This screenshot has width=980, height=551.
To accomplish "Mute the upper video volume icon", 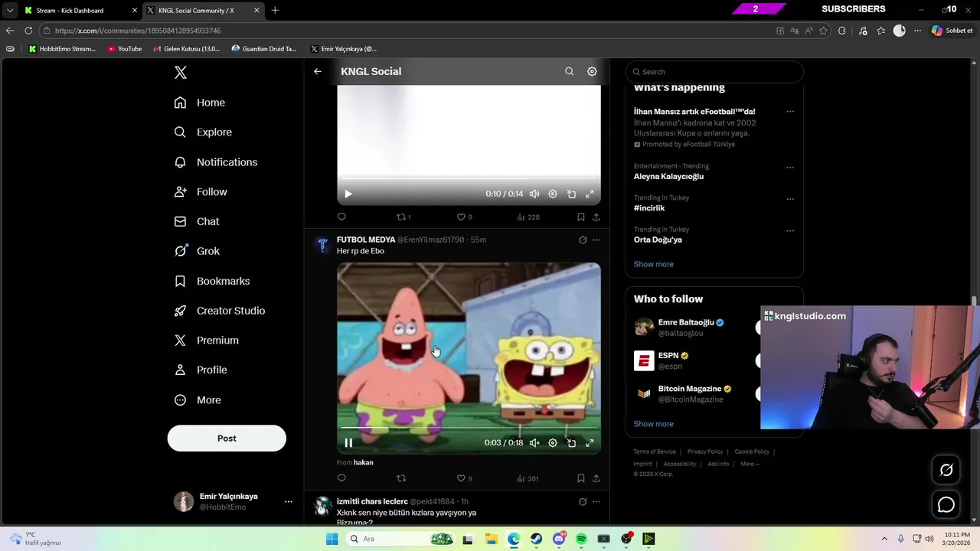I will [534, 194].
